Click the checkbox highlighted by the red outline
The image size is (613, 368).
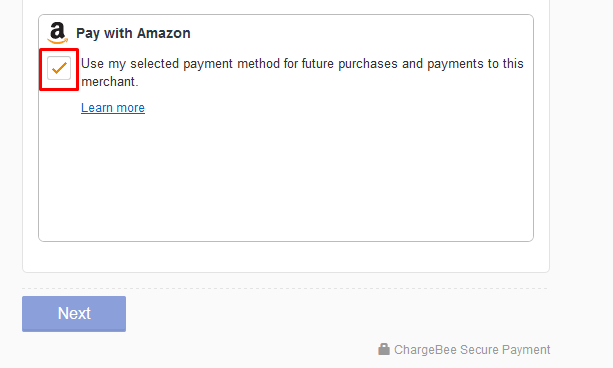point(59,68)
